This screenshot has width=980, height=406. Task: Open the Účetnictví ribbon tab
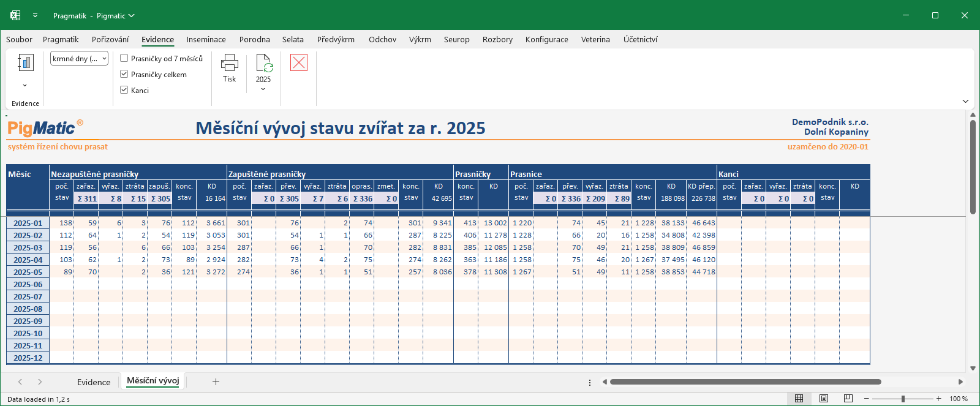641,40
